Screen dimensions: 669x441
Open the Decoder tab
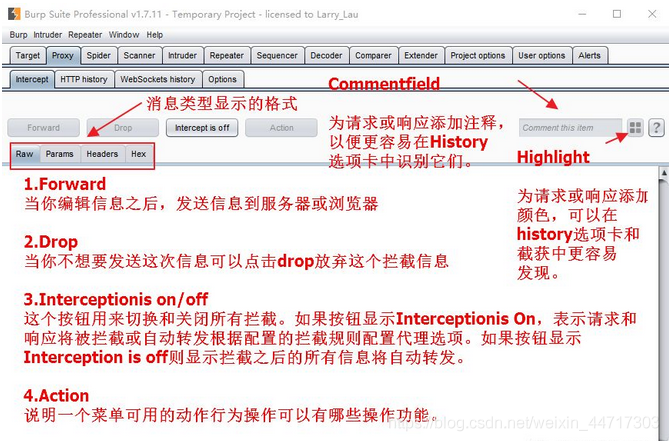coord(326,56)
